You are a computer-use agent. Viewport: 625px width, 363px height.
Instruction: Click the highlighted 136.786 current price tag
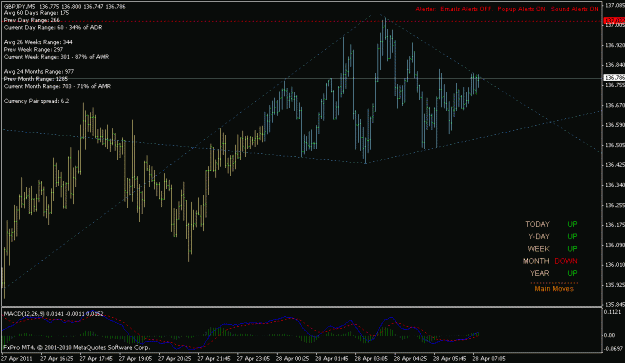click(x=614, y=77)
